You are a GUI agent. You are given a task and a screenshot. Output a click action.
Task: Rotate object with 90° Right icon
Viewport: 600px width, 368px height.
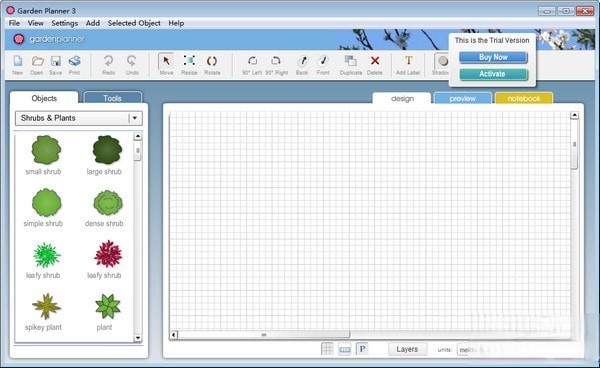[x=276, y=61]
